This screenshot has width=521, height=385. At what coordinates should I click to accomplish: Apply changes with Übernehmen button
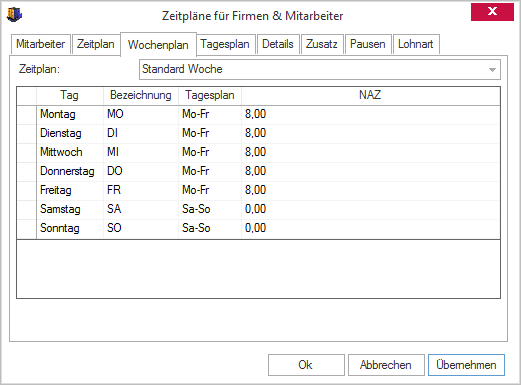[466, 365]
